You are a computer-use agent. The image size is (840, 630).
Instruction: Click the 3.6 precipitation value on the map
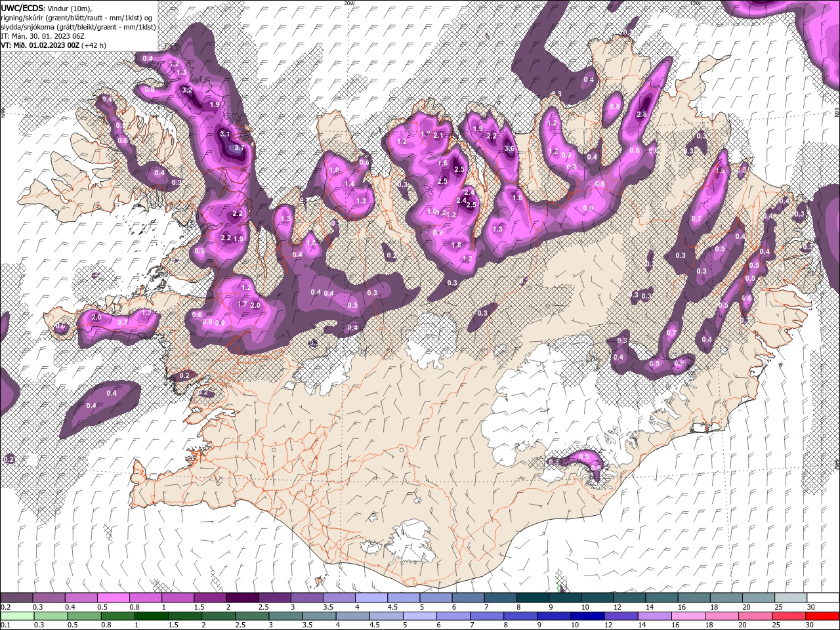tap(509, 148)
